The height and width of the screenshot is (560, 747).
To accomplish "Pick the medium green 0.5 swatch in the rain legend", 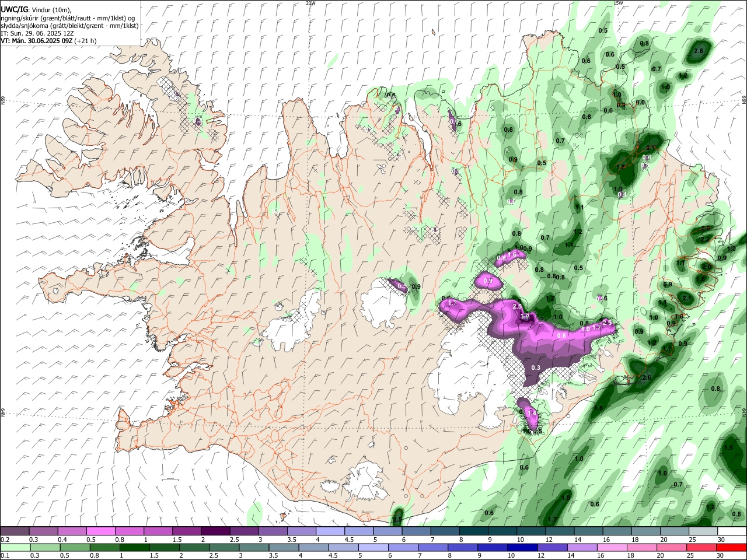I will coord(75,547).
